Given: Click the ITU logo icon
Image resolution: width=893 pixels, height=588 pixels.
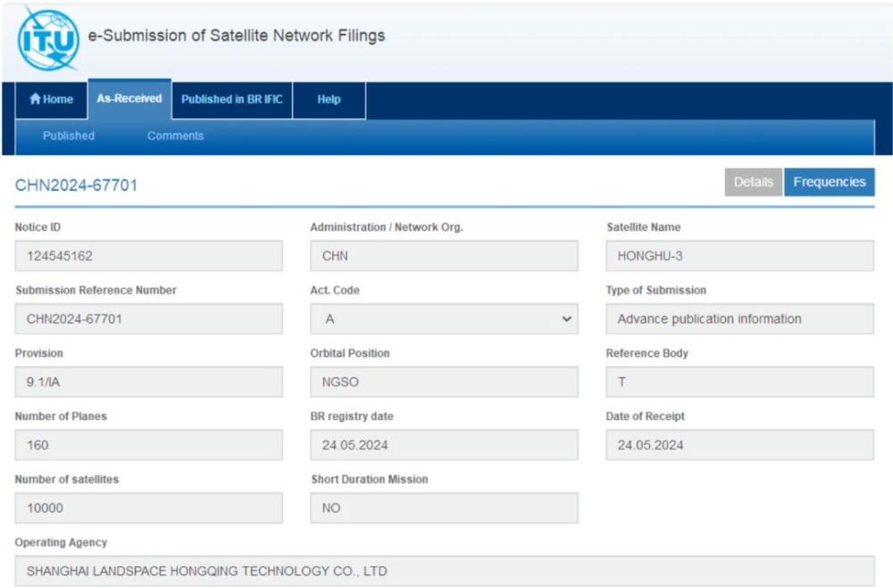Looking at the screenshot, I should (48, 38).
